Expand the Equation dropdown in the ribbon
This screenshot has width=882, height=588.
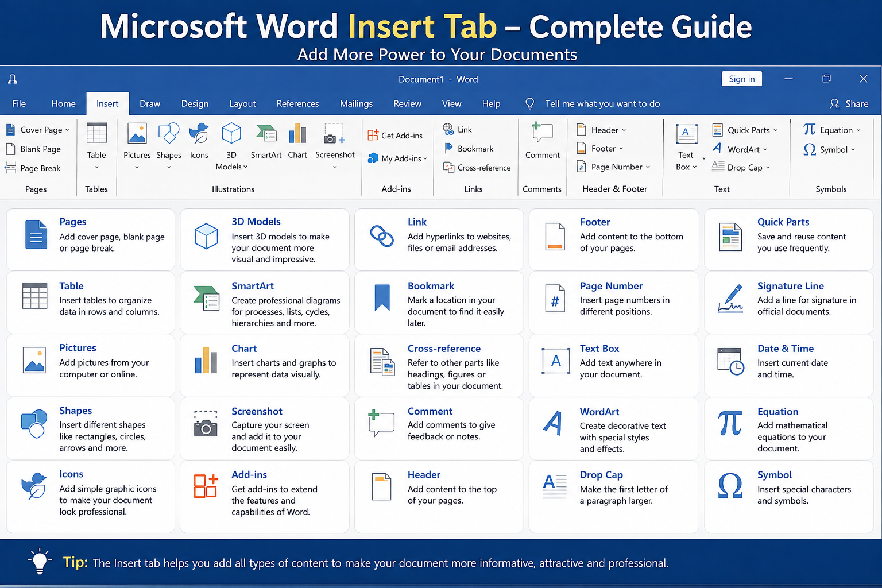pyautogui.click(x=858, y=130)
